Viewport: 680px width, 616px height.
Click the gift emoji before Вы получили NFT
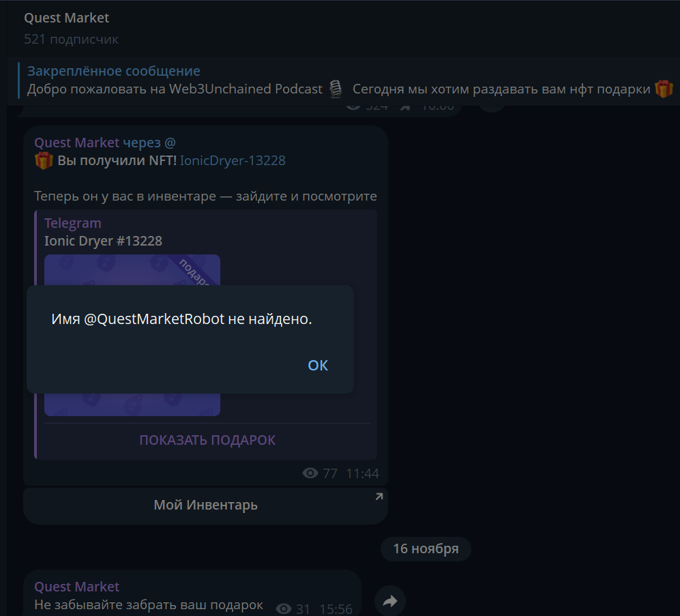44,161
